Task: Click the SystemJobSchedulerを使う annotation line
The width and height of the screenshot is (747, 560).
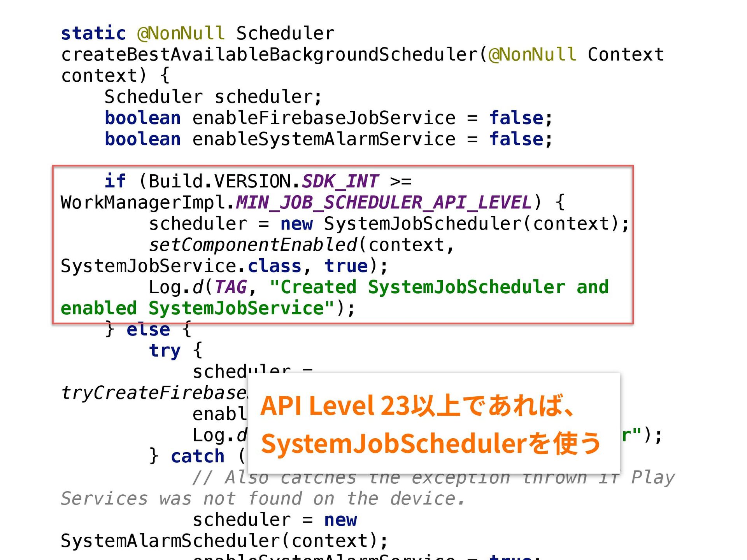Action: coord(430,444)
